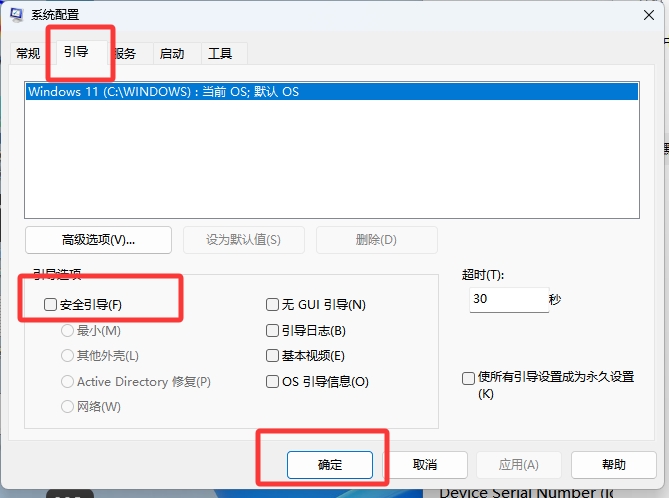The width and height of the screenshot is (669, 498).
Task: Open the 服务 tab
Action: 125,53
